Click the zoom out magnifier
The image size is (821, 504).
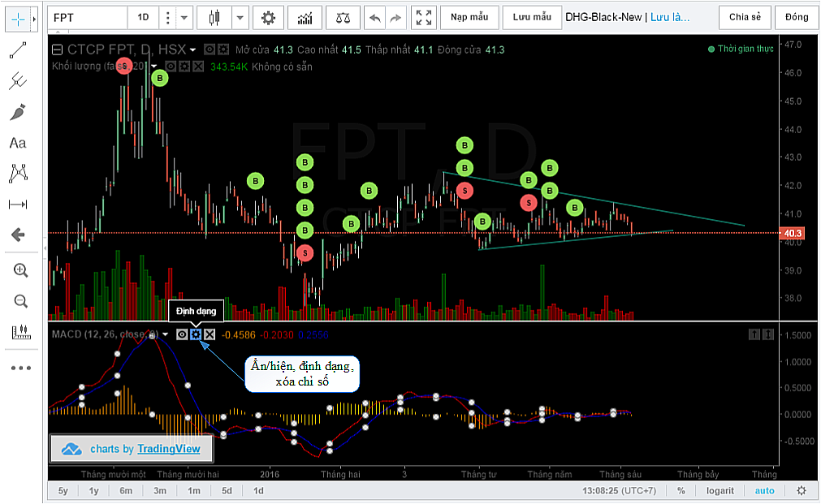click(20, 301)
